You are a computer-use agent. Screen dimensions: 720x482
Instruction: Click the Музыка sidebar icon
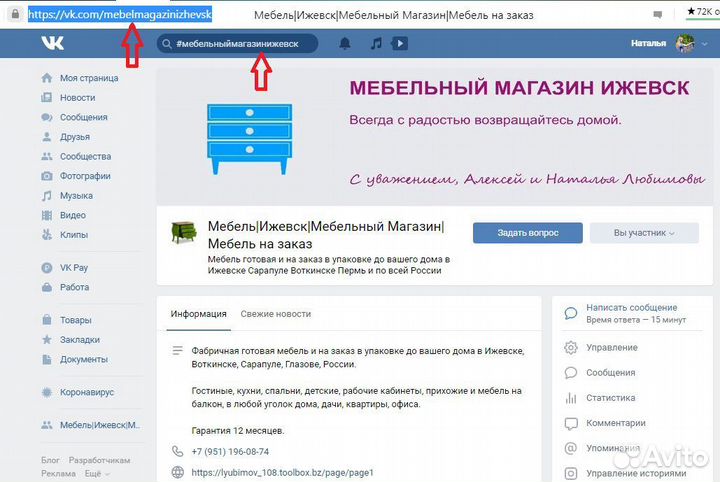click(x=47, y=196)
